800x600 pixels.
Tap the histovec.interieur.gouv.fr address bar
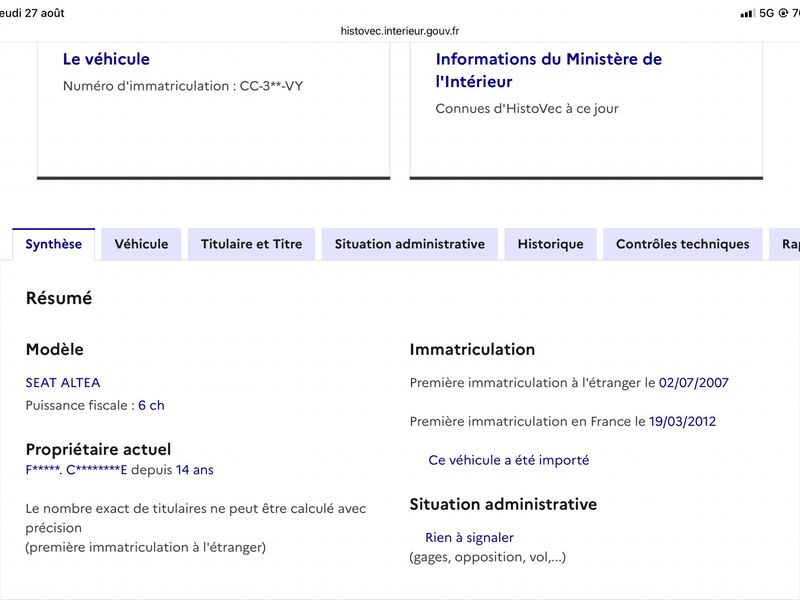coord(400,31)
